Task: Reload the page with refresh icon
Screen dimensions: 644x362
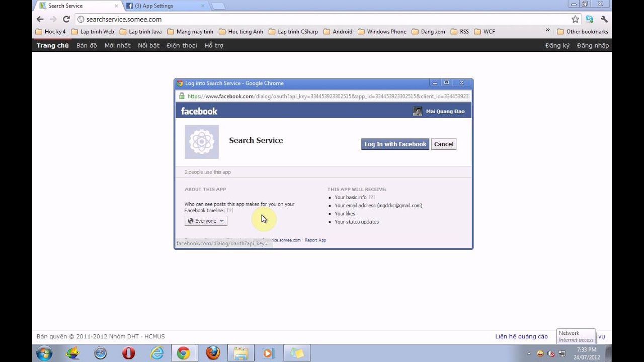Action: click(x=66, y=19)
